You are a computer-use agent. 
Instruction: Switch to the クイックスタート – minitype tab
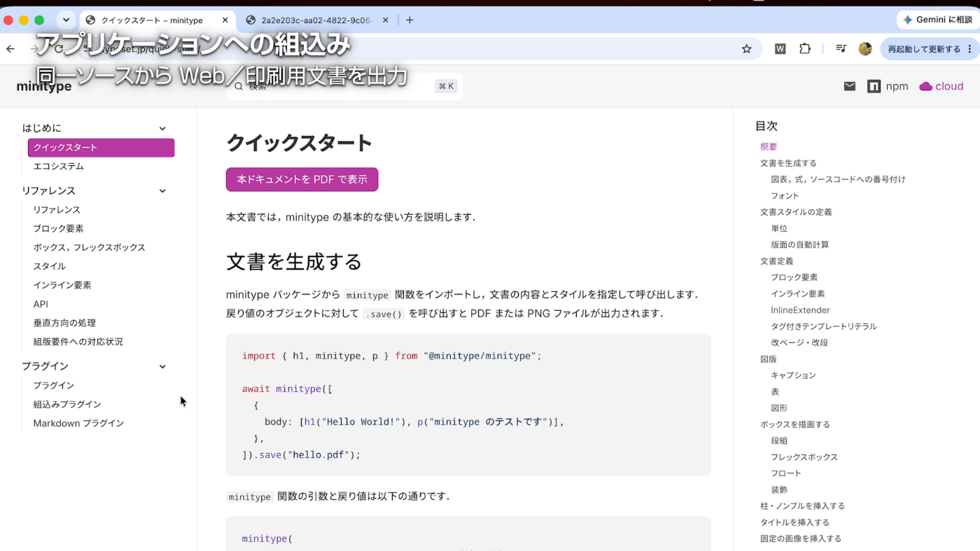pos(157,20)
